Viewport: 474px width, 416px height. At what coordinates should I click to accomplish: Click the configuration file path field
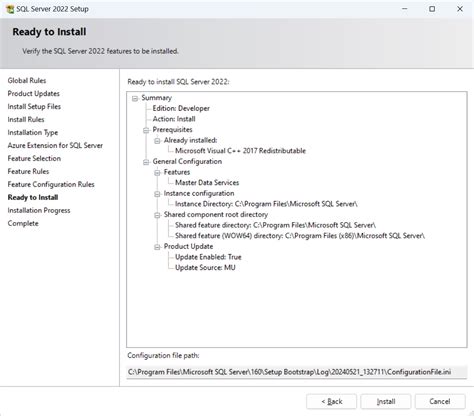[x=297, y=372]
